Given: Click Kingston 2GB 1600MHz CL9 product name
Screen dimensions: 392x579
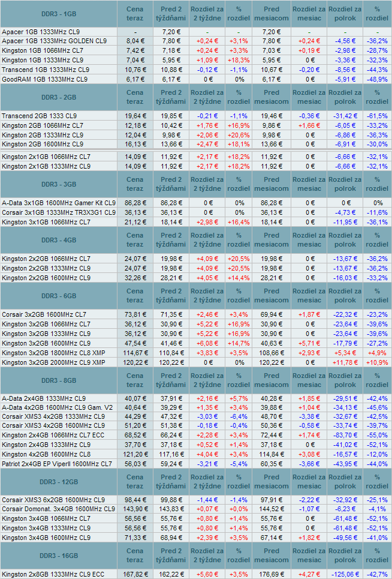Looking at the screenshot, I should [43, 145].
